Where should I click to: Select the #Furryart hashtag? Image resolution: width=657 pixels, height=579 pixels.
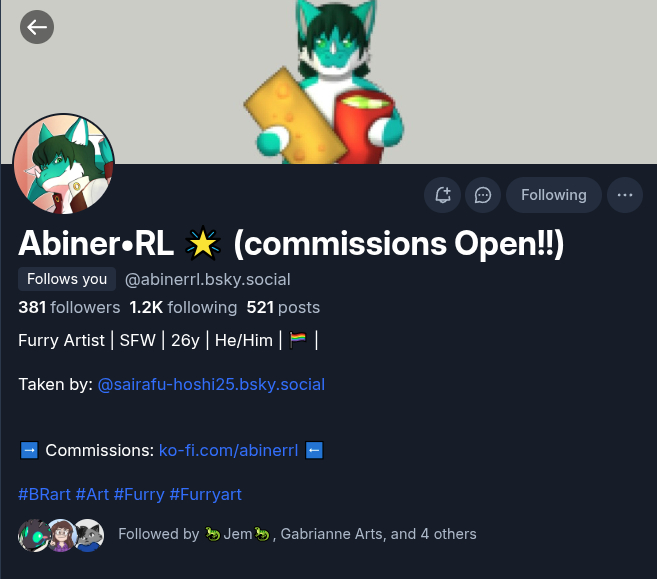(205, 494)
